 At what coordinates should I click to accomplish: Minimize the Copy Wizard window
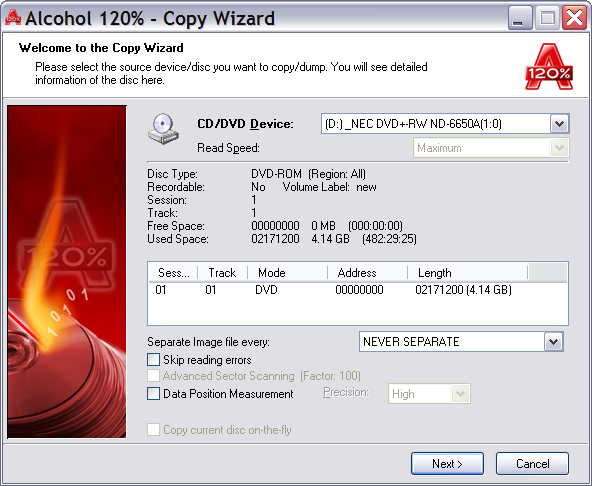coord(520,18)
